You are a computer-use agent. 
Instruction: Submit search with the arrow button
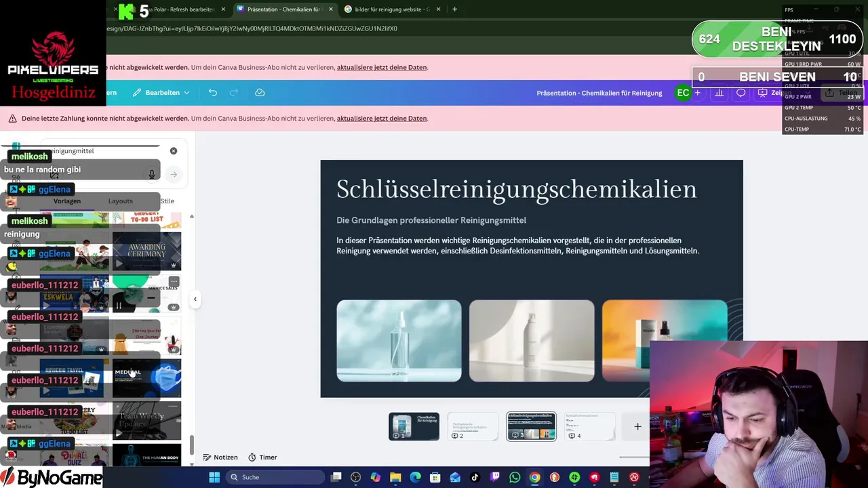174,174
